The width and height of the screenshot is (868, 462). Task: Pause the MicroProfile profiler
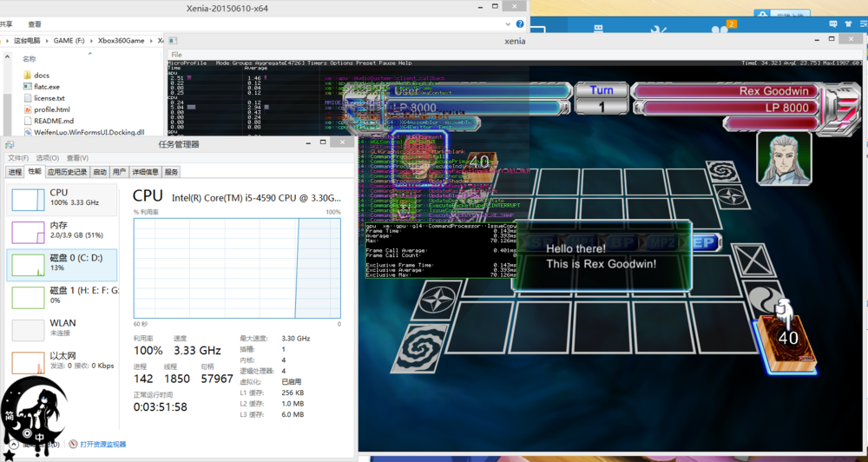tap(387, 63)
